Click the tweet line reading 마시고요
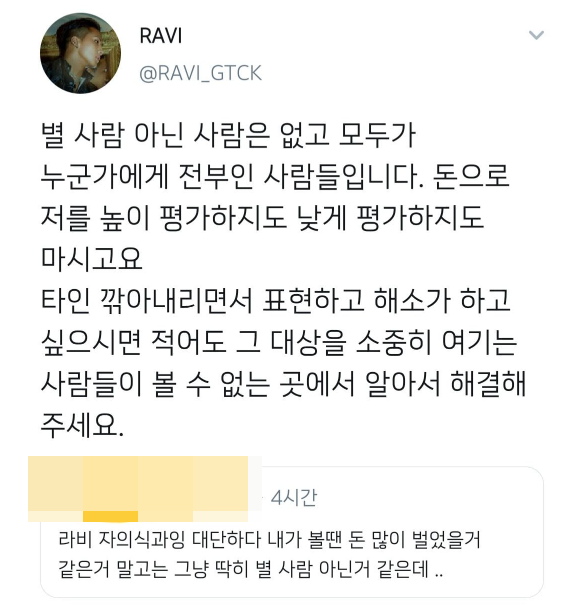The image size is (567, 609). [x=92, y=259]
